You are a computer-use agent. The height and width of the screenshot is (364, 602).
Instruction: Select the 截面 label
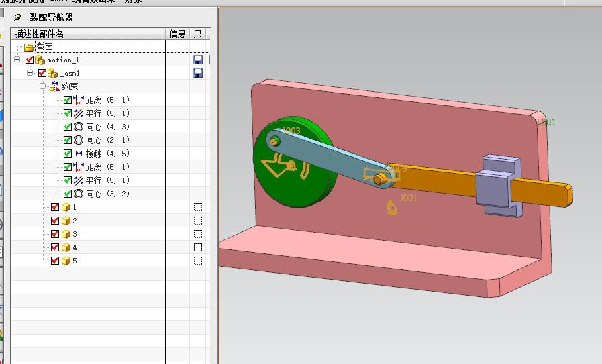44,47
